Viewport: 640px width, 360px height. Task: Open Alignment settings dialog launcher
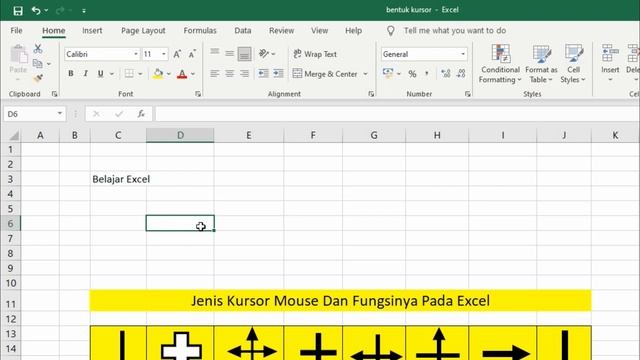(x=371, y=94)
